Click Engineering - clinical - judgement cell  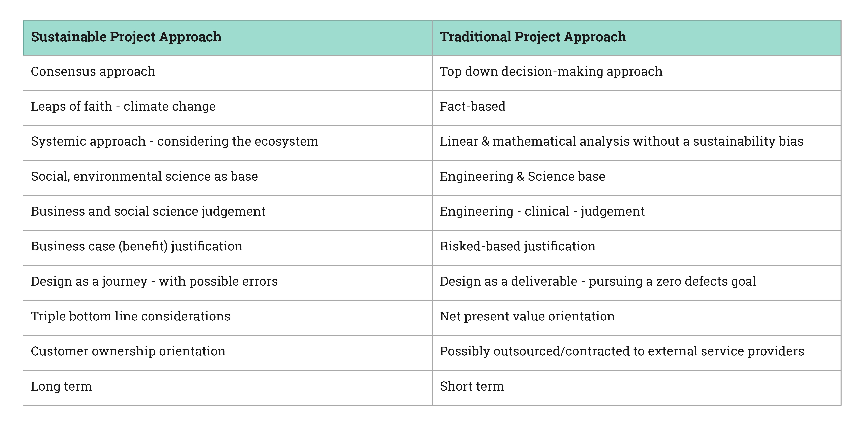pyautogui.click(x=542, y=212)
